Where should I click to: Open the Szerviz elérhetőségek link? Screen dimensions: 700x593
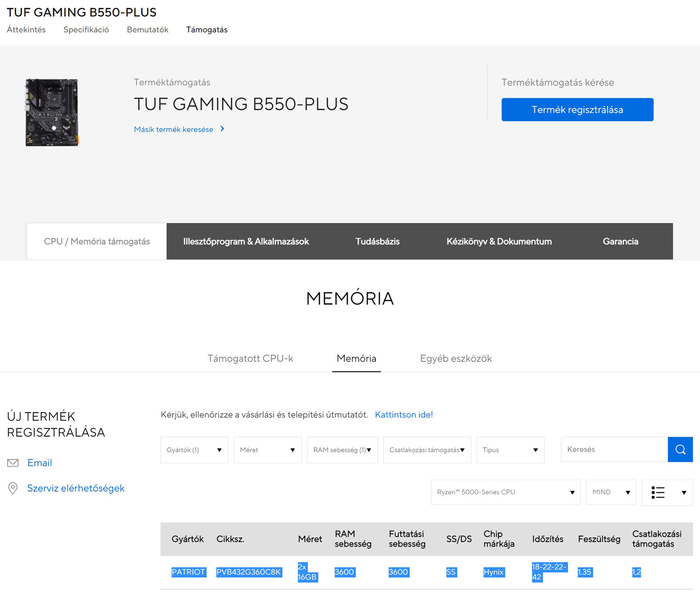[x=76, y=488]
